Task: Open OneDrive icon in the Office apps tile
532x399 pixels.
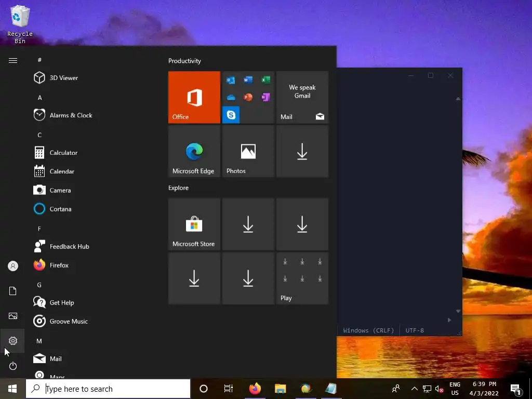Action: 231,97
